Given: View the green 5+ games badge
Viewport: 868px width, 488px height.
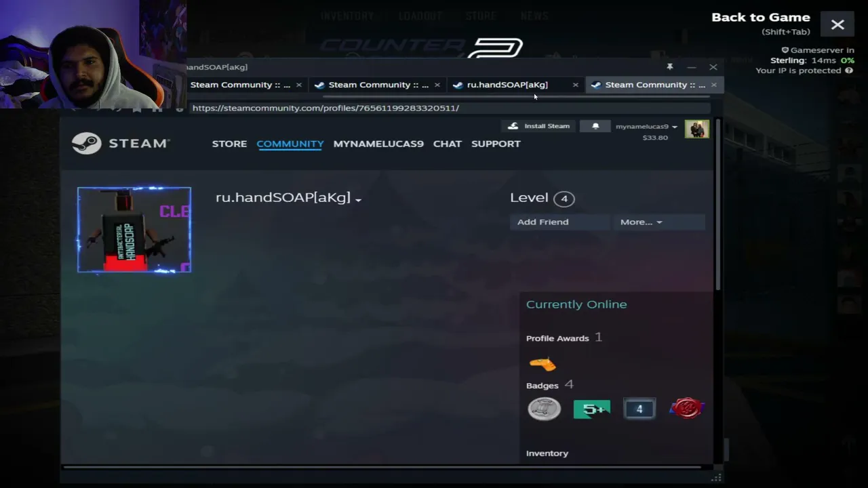Looking at the screenshot, I should coord(592,409).
